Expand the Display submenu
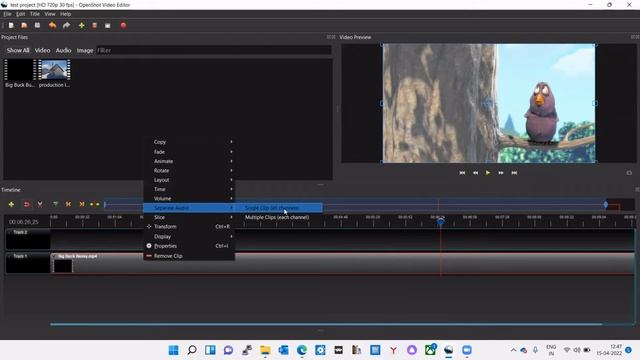 tap(189, 237)
